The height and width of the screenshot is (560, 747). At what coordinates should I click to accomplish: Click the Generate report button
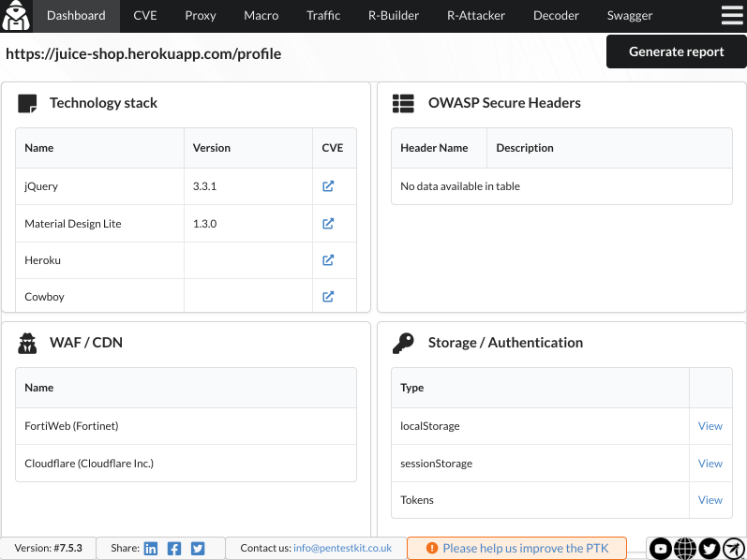[x=677, y=52]
